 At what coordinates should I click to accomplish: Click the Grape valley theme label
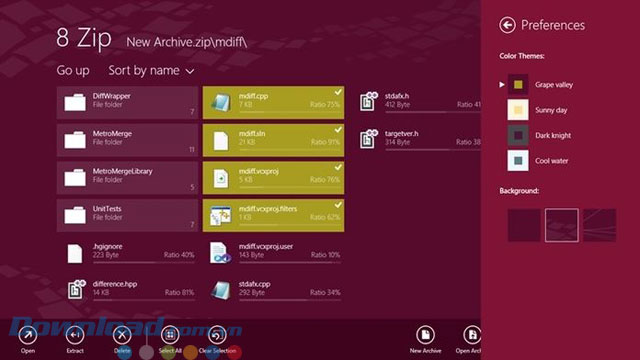coord(554,85)
